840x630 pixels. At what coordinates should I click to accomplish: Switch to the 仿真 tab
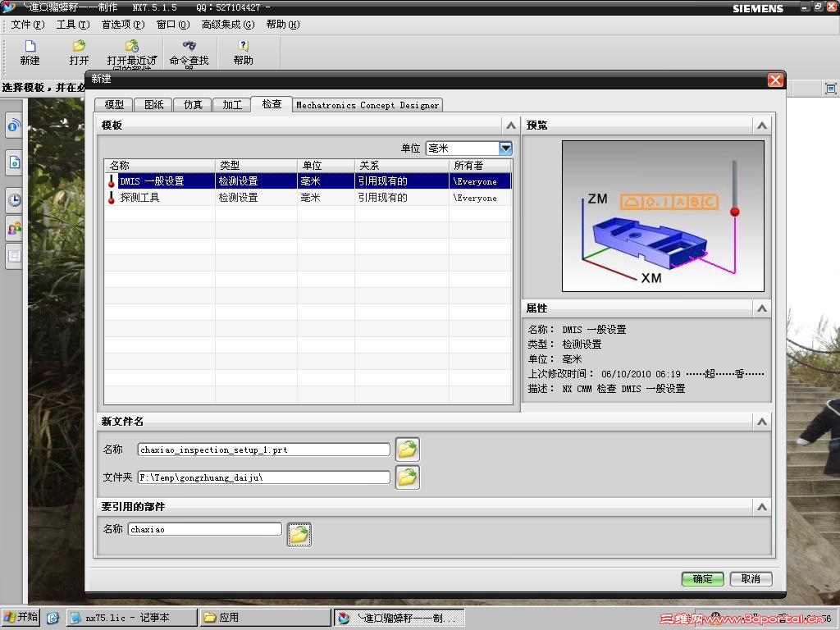[x=193, y=105]
